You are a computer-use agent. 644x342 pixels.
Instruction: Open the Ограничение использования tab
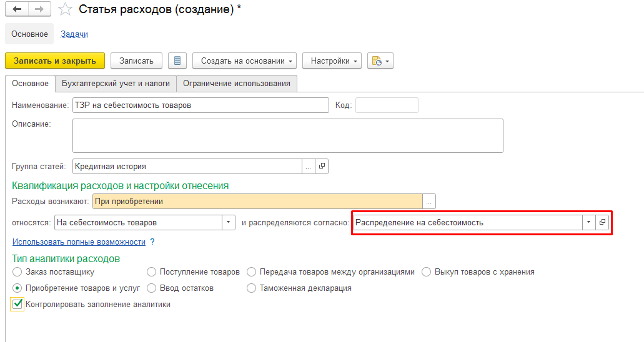pyautogui.click(x=237, y=84)
